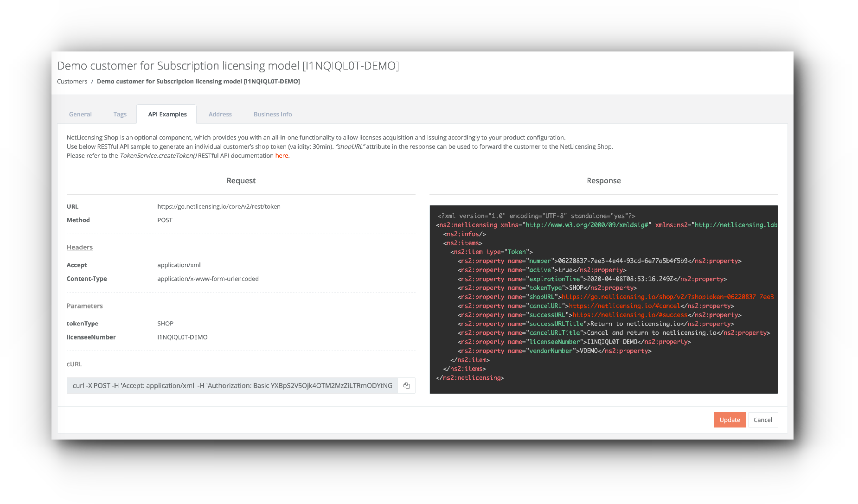Click the Response column heading
858x504 pixels.
point(604,180)
